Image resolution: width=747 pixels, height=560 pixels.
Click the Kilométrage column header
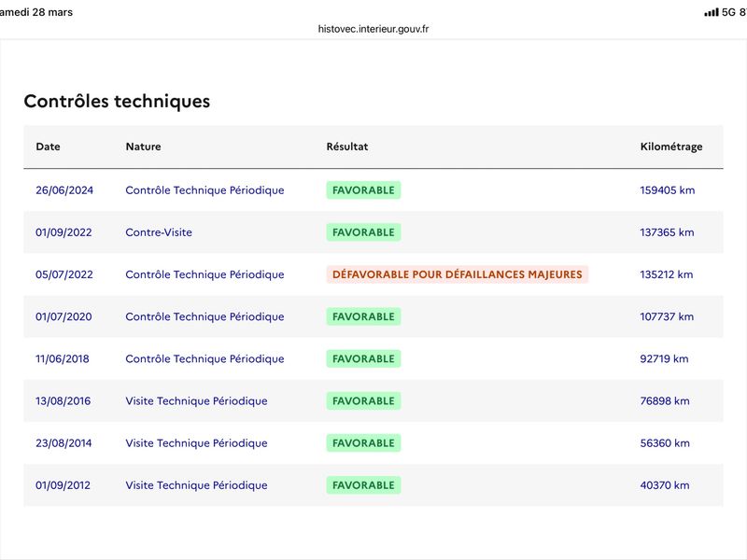coord(670,147)
